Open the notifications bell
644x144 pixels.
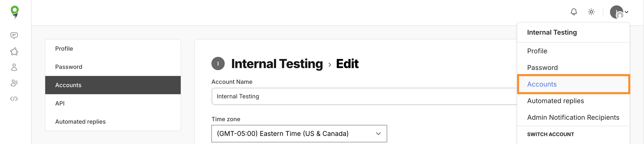click(574, 12)
